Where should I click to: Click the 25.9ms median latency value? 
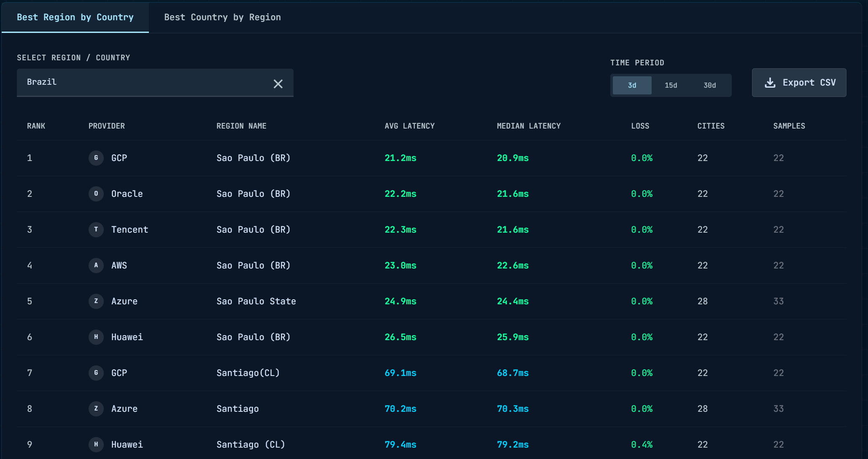[513, 337]
